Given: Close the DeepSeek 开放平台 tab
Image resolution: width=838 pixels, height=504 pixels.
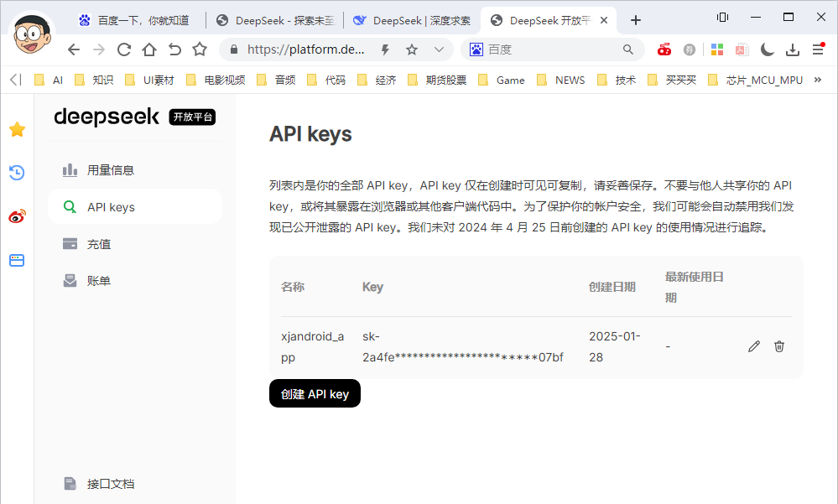Looking at the screenshot, I should pos(604,20).
